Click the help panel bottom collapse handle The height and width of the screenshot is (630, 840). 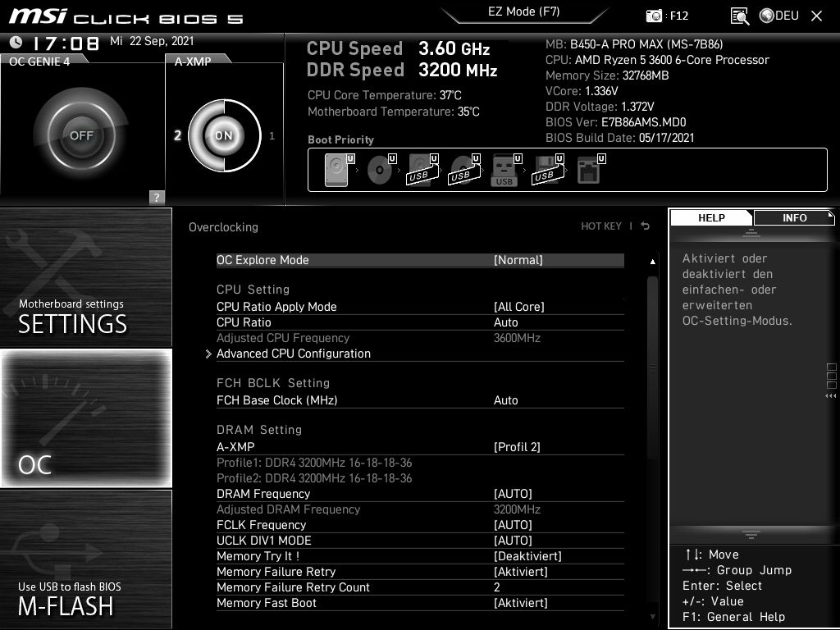point(751,535)
